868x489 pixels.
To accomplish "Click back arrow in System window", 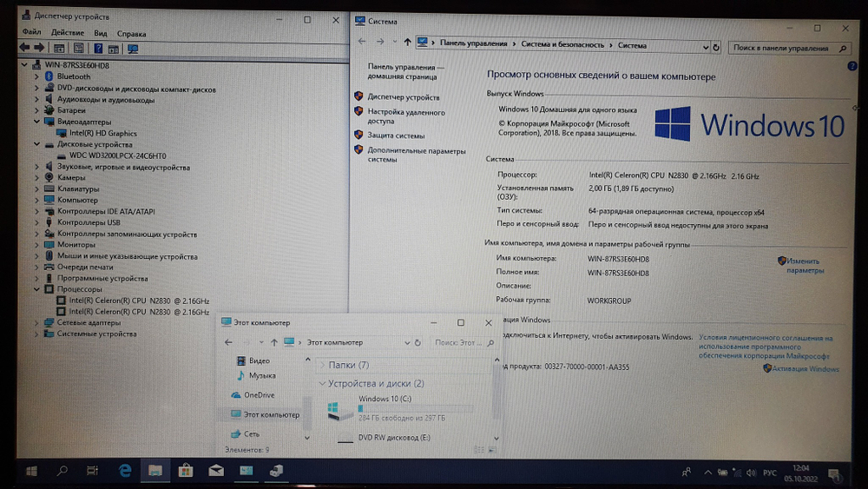I will (x=362, y=41).
